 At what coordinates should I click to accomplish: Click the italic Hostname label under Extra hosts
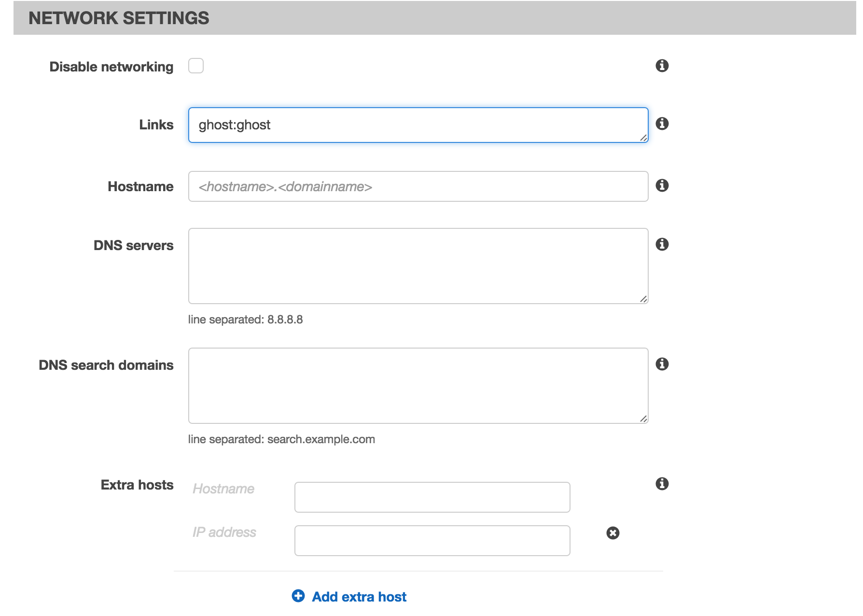tap(223, 489)
